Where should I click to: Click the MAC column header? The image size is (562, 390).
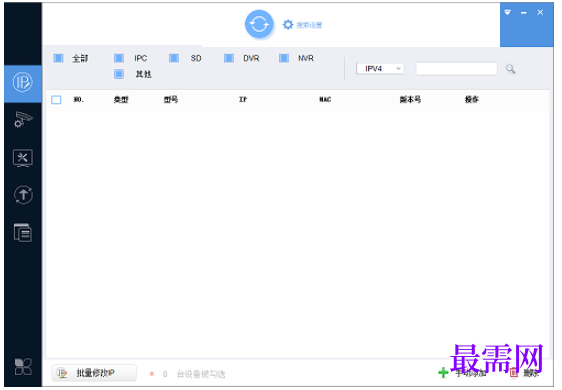(x=325, y=99)
